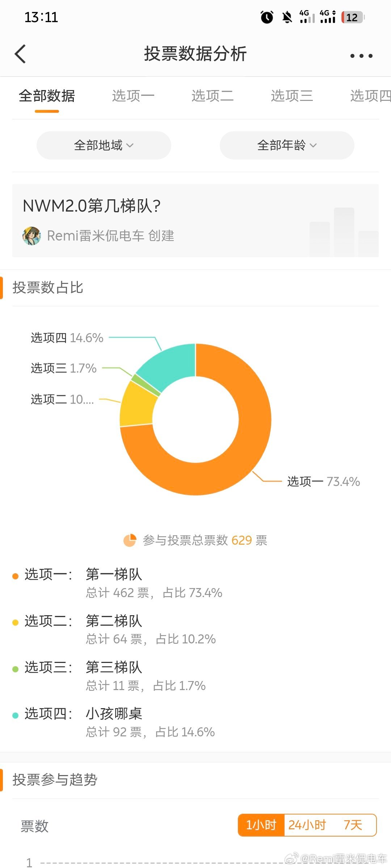Switch trend range to 7天

(353, 825)
